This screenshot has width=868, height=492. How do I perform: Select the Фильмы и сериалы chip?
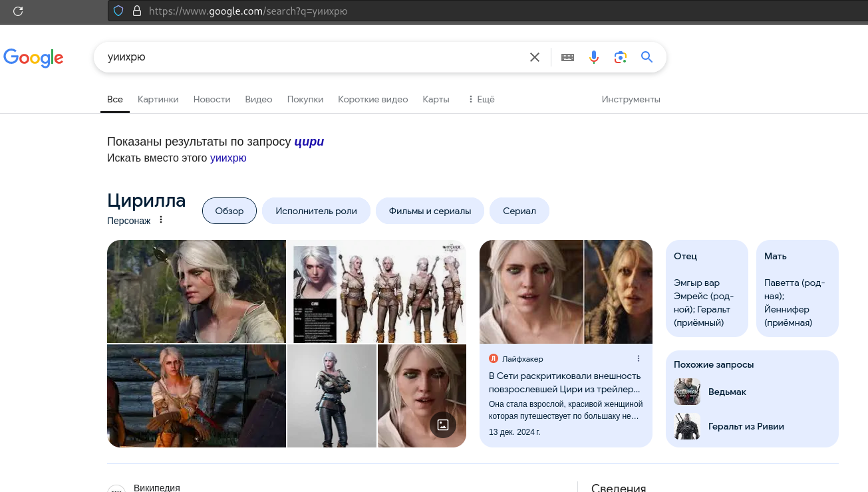click(x=430, y=211)
